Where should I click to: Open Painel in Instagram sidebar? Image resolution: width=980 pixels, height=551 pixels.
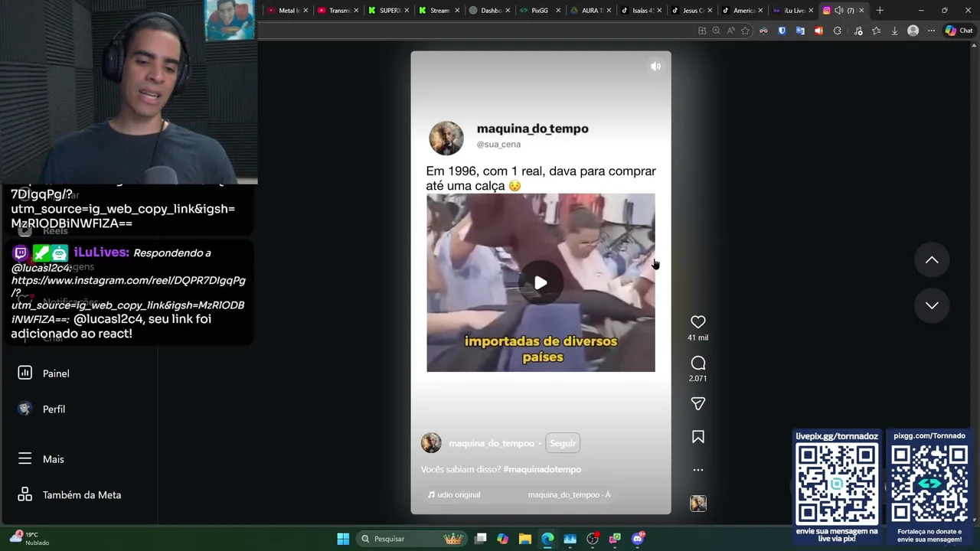(x=44, y=373)
